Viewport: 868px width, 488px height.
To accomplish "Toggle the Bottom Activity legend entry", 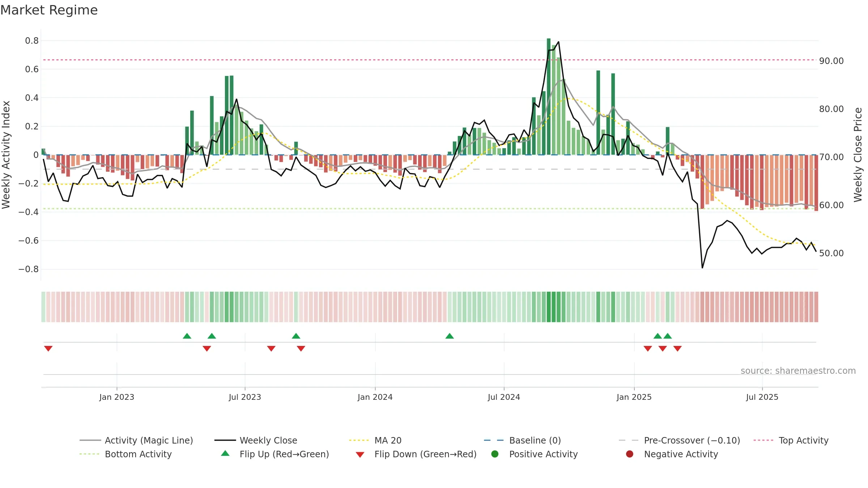I will tap(125, 454).
